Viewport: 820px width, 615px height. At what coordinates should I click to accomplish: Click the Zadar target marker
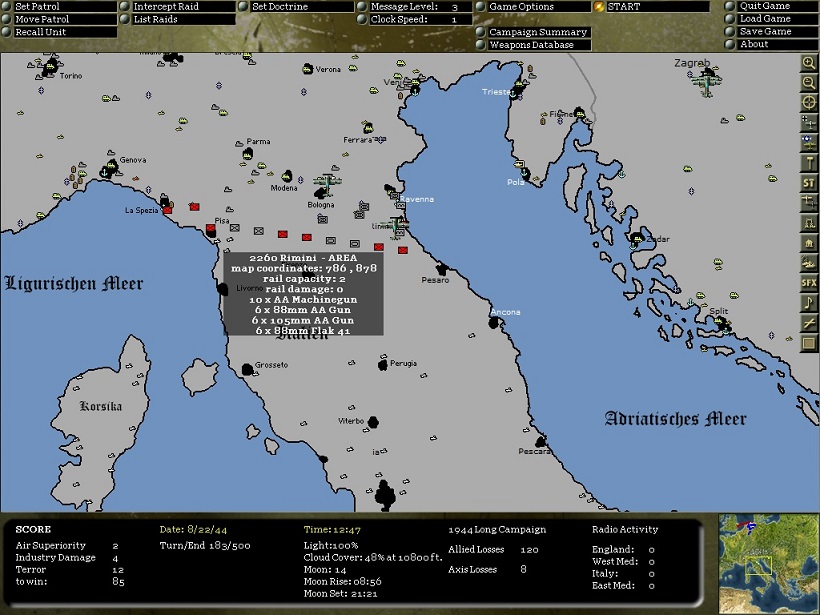tap(636, 240)
